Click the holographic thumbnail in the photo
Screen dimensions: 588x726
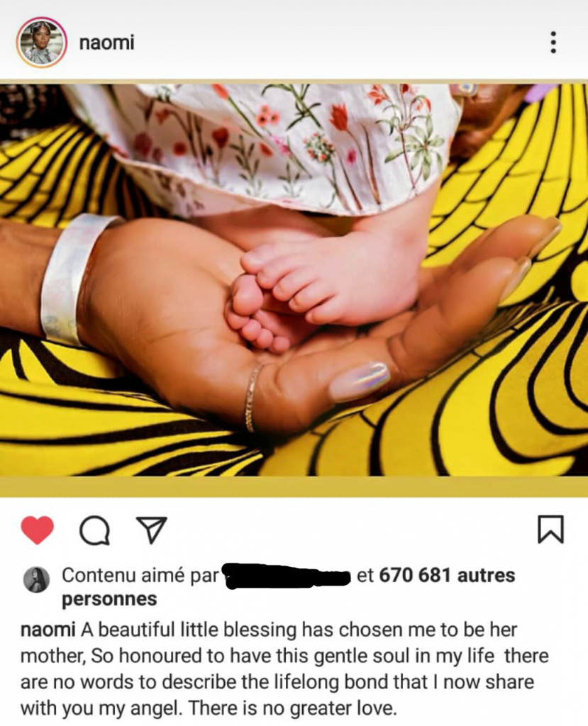pyautogui.click(x=359, y=381)
